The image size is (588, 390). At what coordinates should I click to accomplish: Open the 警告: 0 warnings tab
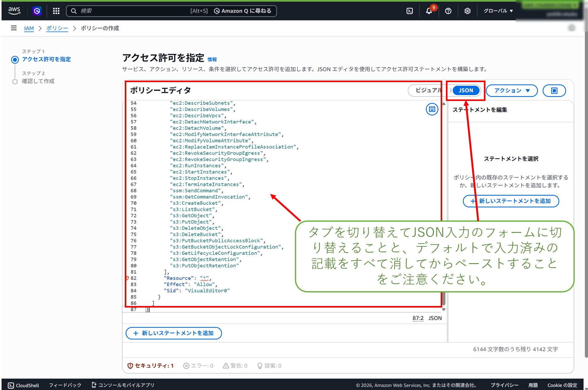(235, 366)
